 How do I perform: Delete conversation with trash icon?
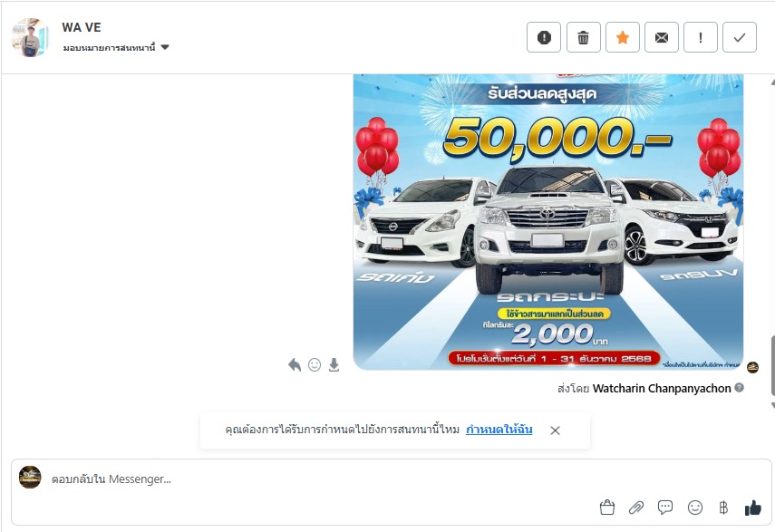[x=583, y=37]
